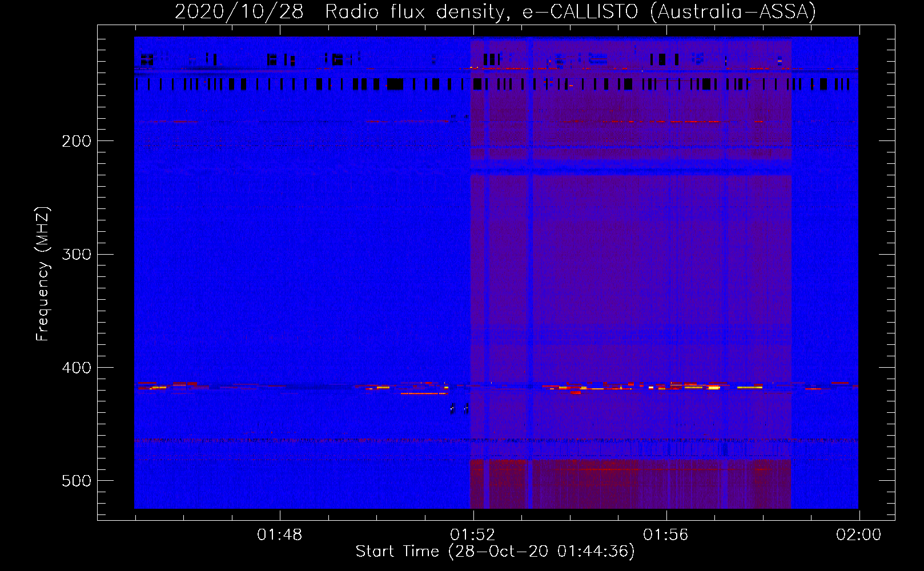924x571 pixels.
Task: Click the 'Start Time (28-Oct-20 01:44:36)' label
Action: point(495,552)
